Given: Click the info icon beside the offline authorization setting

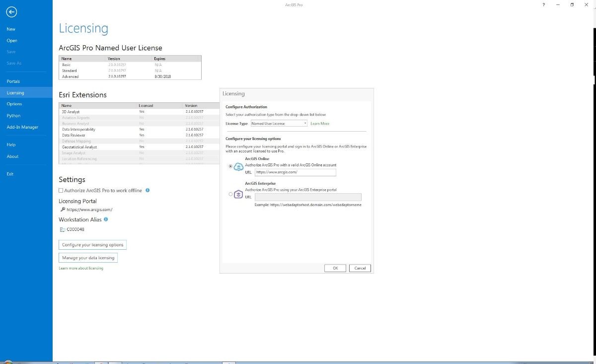Looking at the screenshot, I should 147,190.
